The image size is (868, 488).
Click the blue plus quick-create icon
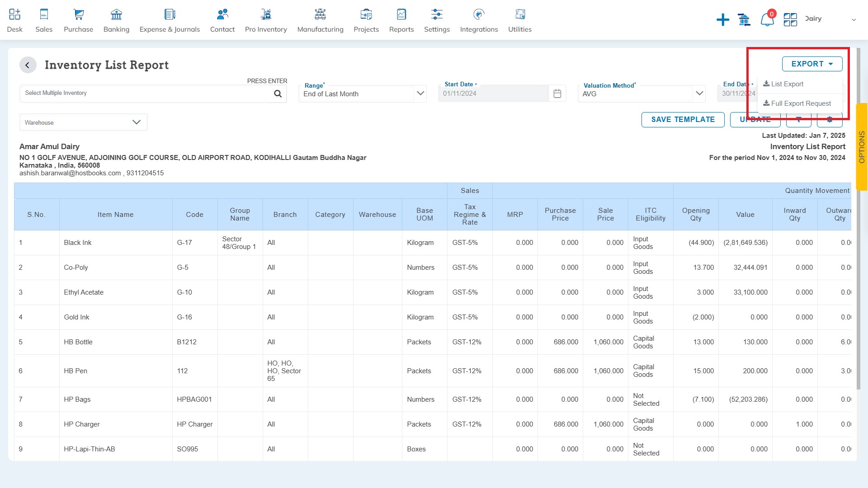pos(722,19)
